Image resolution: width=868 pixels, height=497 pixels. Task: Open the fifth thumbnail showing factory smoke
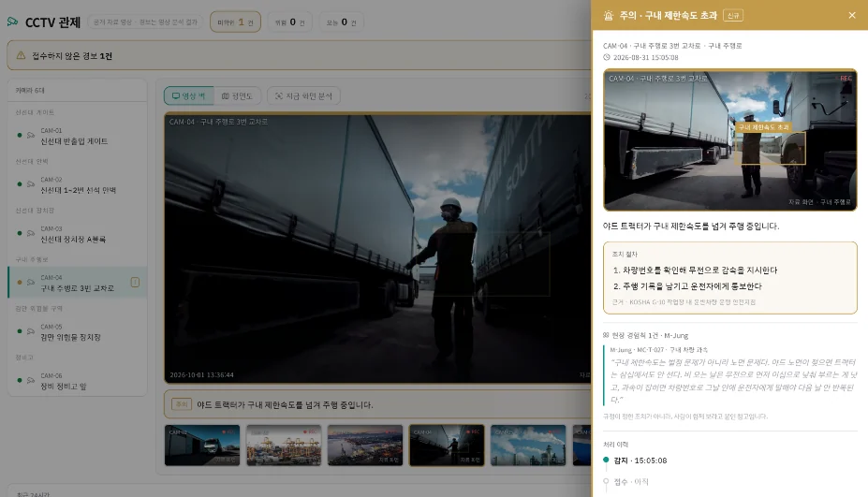click(528, 446)
